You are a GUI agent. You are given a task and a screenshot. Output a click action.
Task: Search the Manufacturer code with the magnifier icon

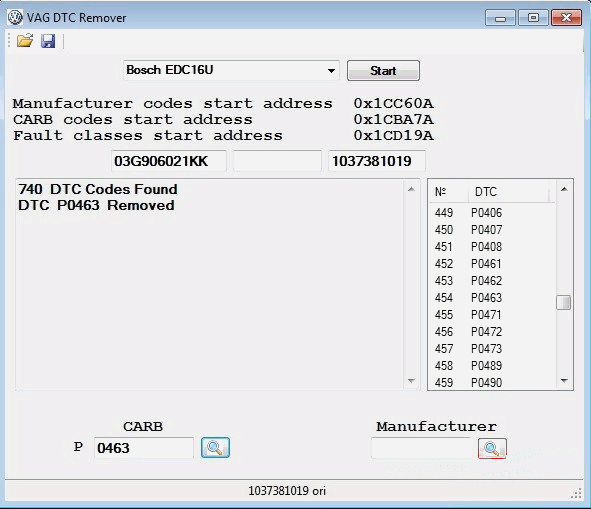(492, 448)
